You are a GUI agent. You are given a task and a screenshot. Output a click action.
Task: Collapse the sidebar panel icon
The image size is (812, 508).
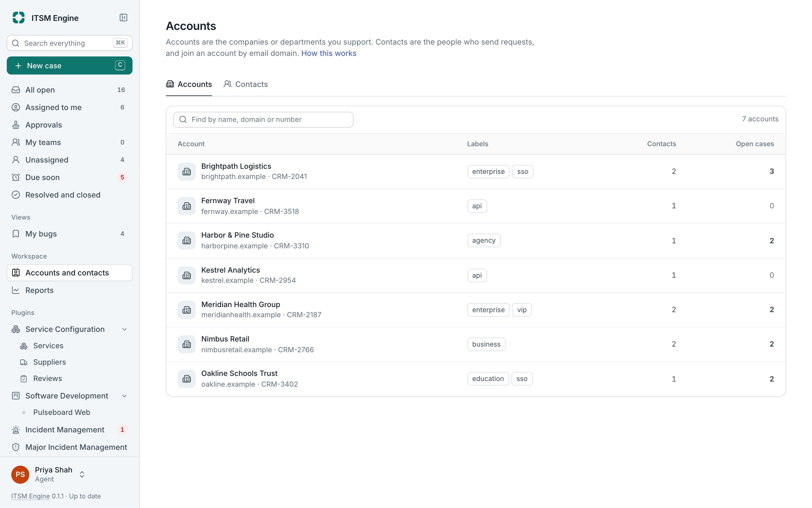[x=123, y=17]
